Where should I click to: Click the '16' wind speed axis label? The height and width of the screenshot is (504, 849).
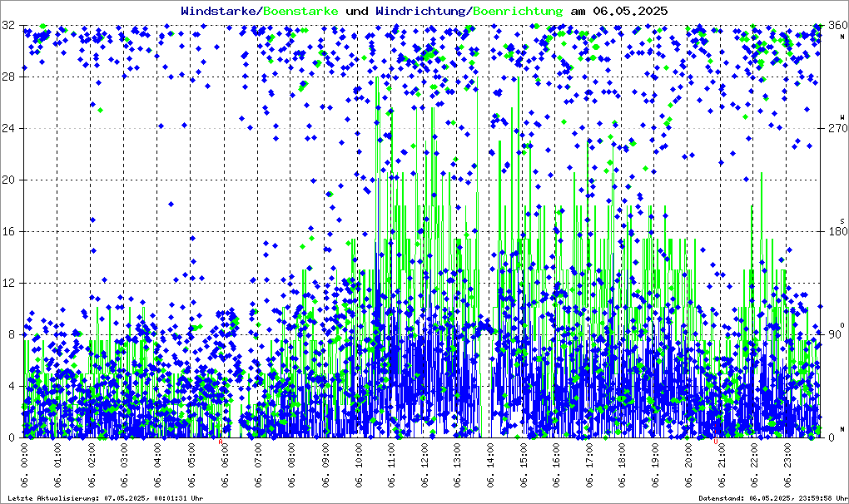click(x=8, y=231)
